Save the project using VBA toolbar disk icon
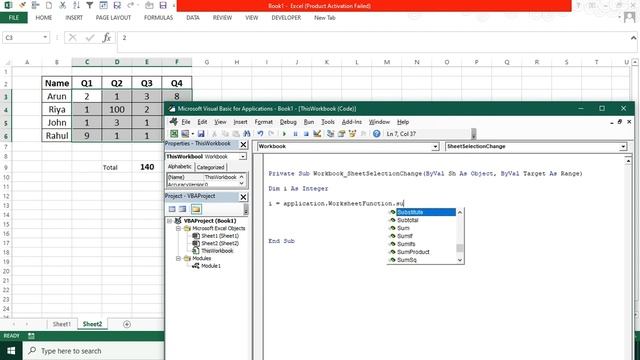Image resolution: width=640 pixels, height=360 pixels. 201,133
